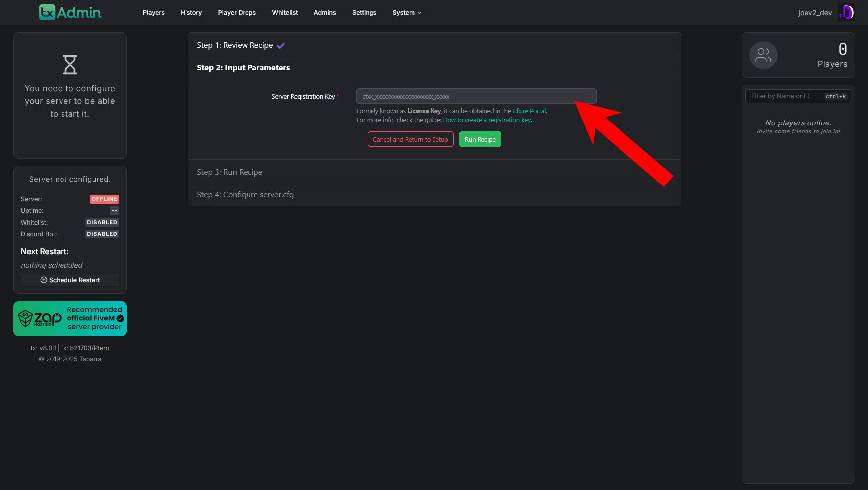Click the players group icon
The height and width of the screenshot is (490, 868).
pos(763,55)
